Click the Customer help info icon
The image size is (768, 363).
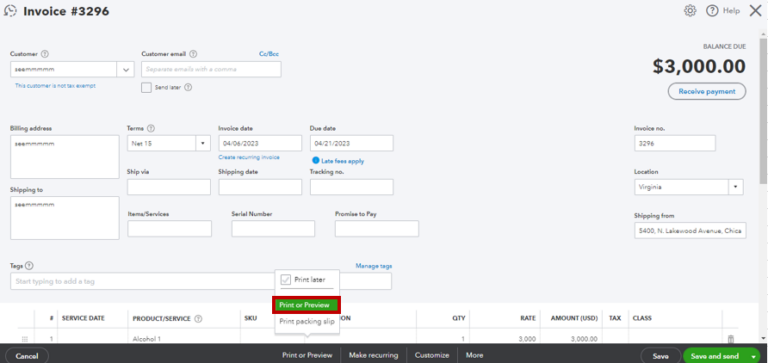tap(45, 54)
